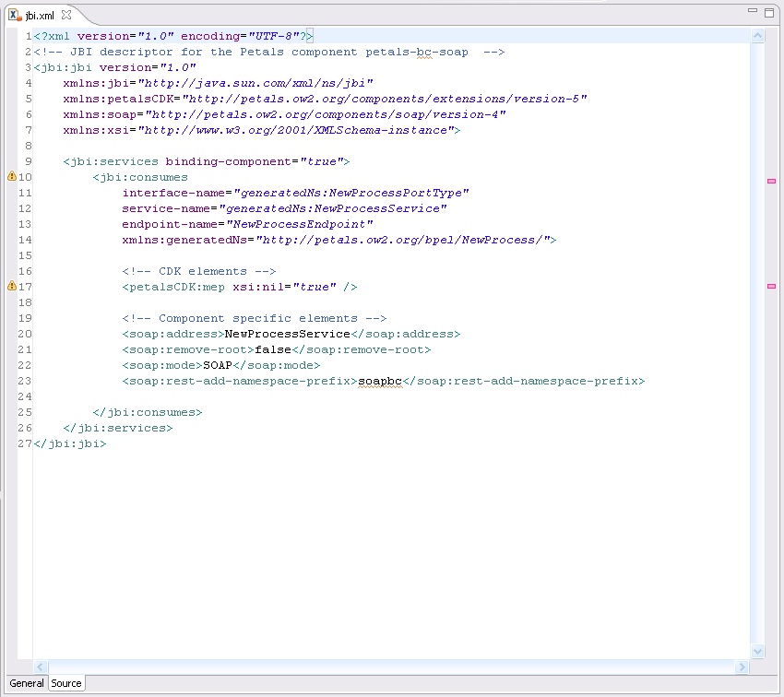Maximize the editor pane

coord(770,12)
